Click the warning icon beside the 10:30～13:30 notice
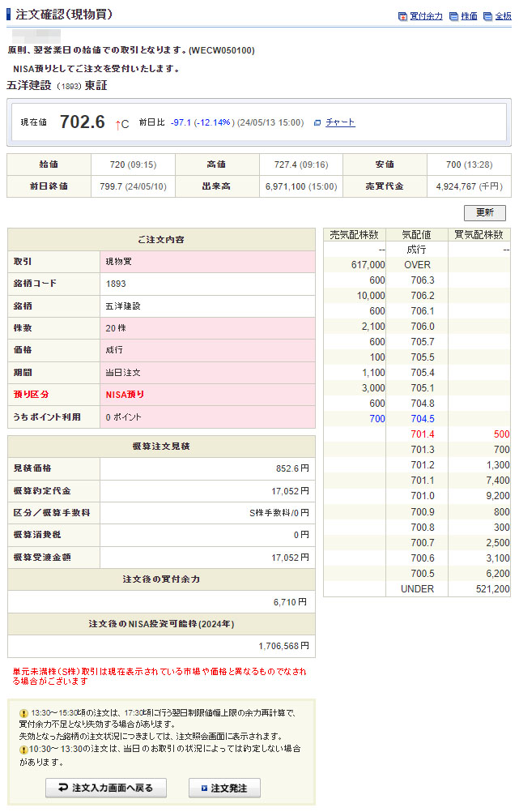The image size is (519, 812). click(x=23, y=750)
